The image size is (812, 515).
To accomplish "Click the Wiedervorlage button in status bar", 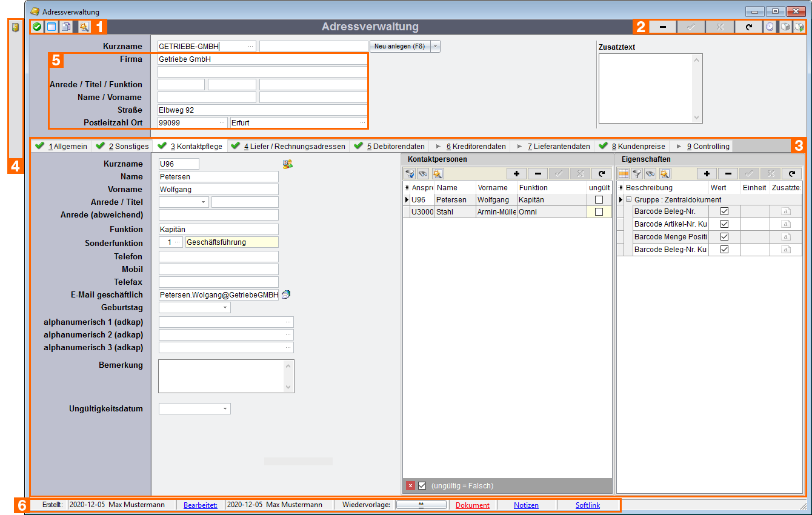I will (421, 505).
